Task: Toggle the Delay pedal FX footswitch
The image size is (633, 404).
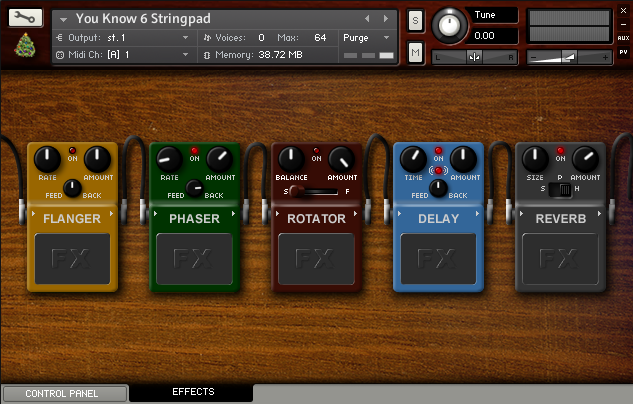Action: coord(438,260)
